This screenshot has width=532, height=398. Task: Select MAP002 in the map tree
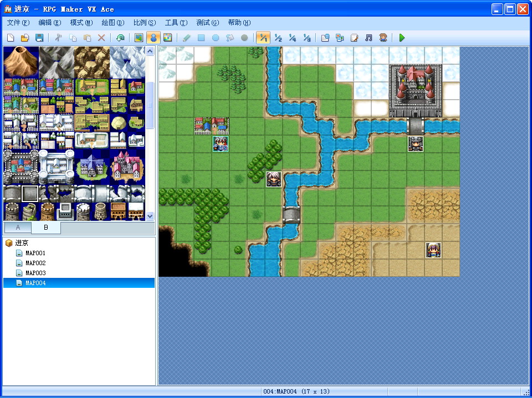coord(35,263)
